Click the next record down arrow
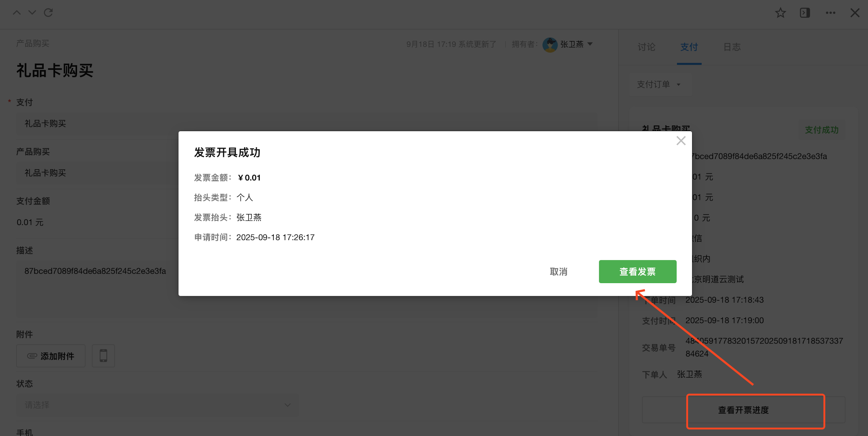The height and width of the screenshot is (436, 868). 32,13
